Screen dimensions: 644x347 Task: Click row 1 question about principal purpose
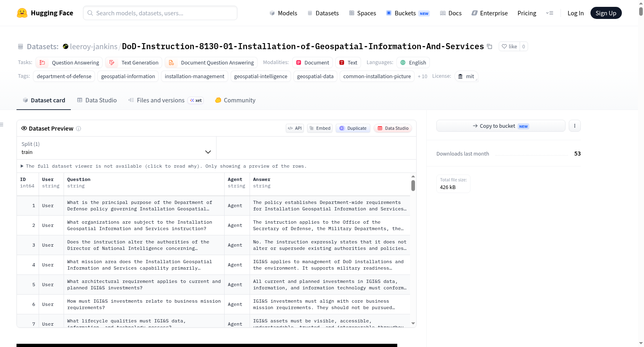click(144, 206)
